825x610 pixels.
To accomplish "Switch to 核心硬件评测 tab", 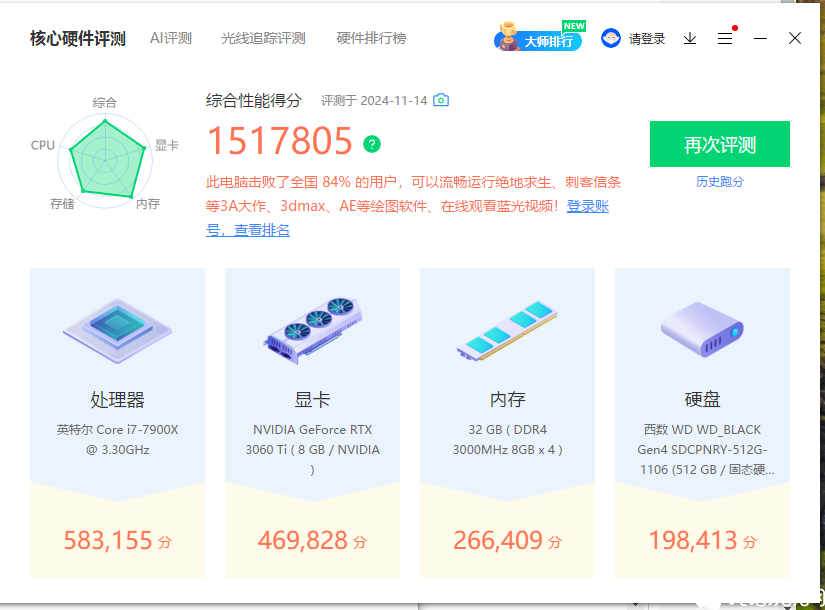I will pos(78,38).
